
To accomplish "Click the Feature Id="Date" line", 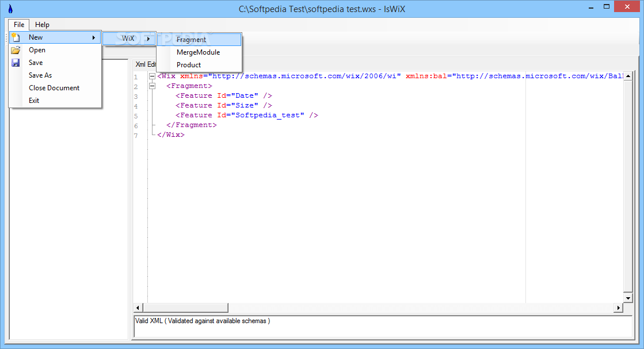I will (224, 95).
